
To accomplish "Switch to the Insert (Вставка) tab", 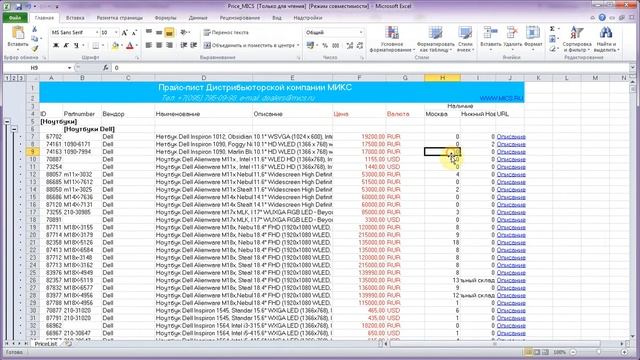I will coord(75,18).
